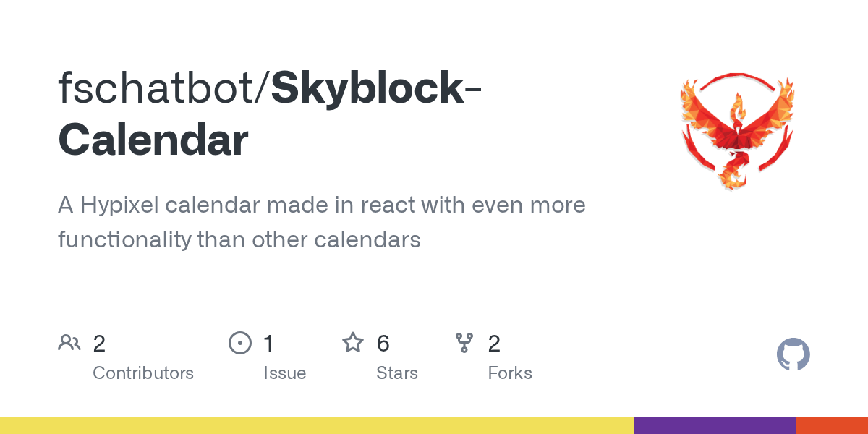Click the contributor count number 2
The width and height of the screenshot is (868, 434).
click(99, 344)
